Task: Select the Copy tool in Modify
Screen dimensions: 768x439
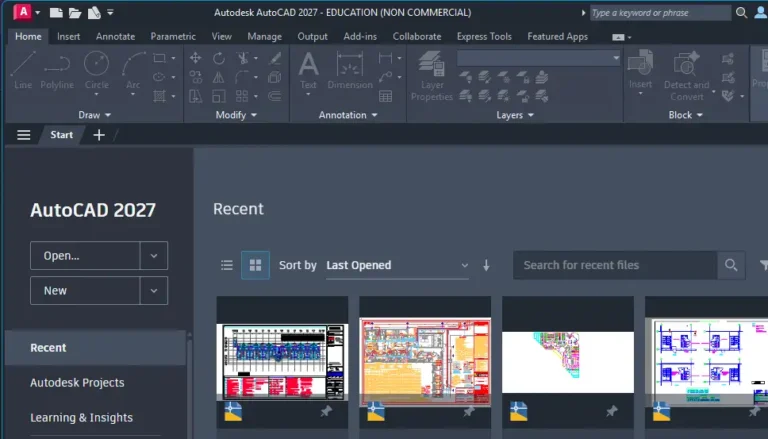Action: (195, 77)
